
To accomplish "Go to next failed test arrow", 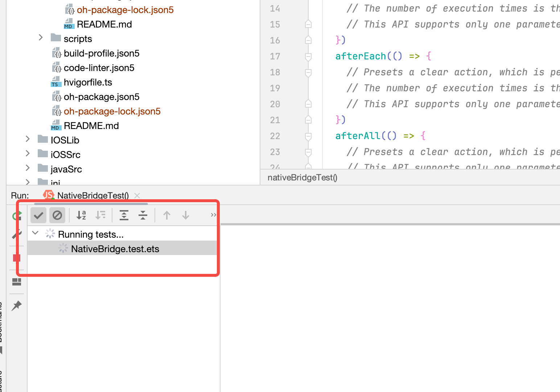I will [186, 215].
